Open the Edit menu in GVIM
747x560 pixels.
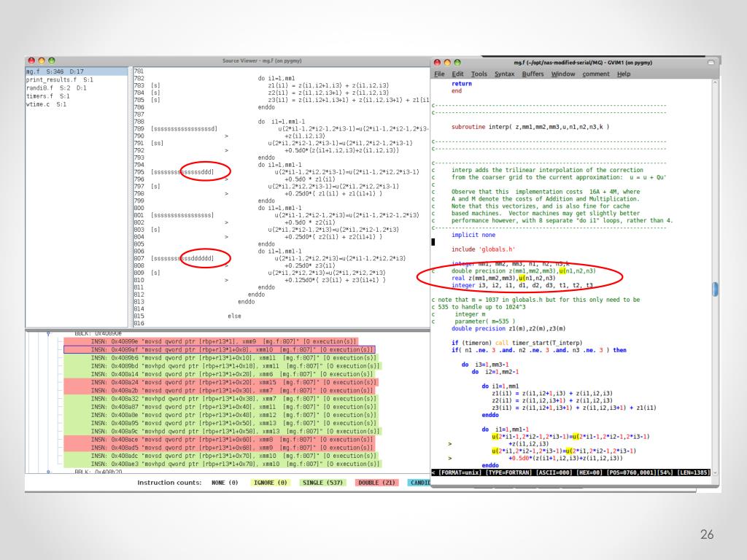[458, 74]
